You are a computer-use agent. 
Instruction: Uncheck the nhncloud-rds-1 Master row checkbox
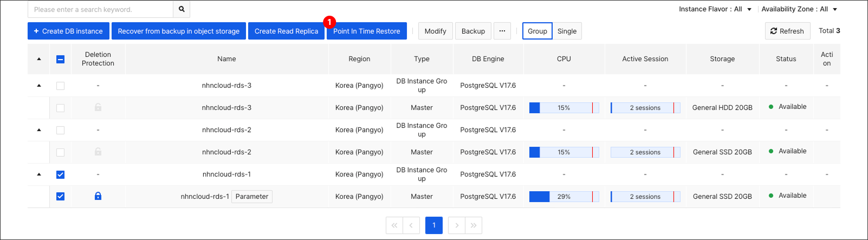point(60,196)
